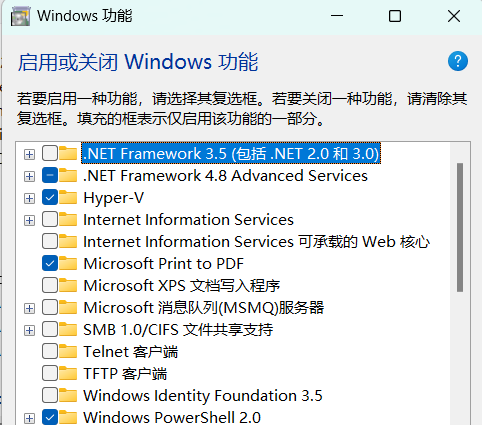Screen dimensions: 482x425
Task: Maximize the Windows 功能 window
Action: (x=395, y=16)
